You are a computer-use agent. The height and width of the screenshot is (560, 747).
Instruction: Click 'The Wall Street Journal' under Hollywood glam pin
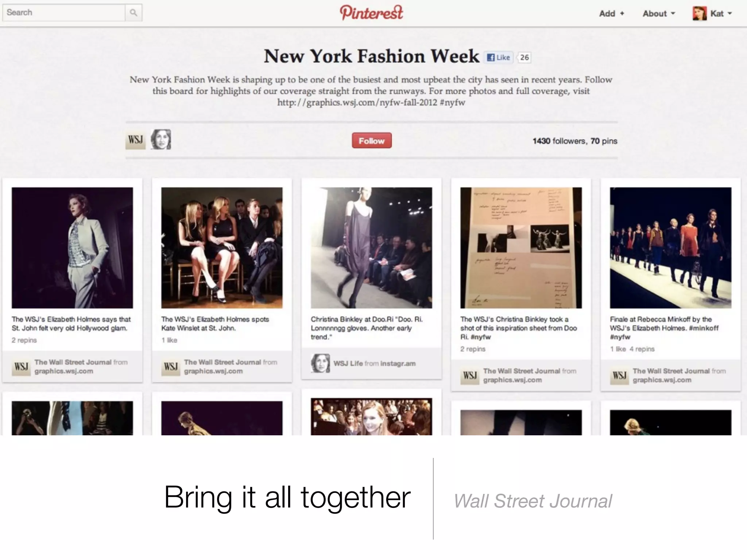click(x=73, y=362)
